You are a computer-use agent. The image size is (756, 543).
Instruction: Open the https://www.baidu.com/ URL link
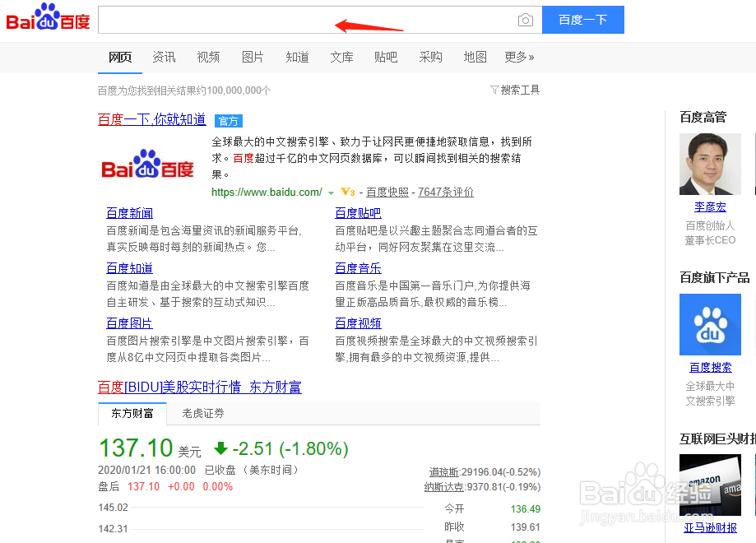pos(267,192)
